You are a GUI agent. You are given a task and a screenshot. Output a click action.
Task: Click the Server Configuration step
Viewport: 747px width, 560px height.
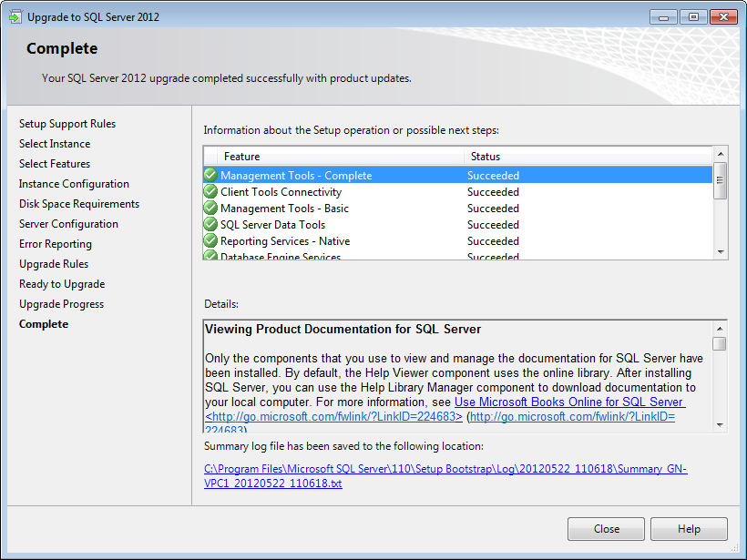pyautogui.click(x=68, y=224)
